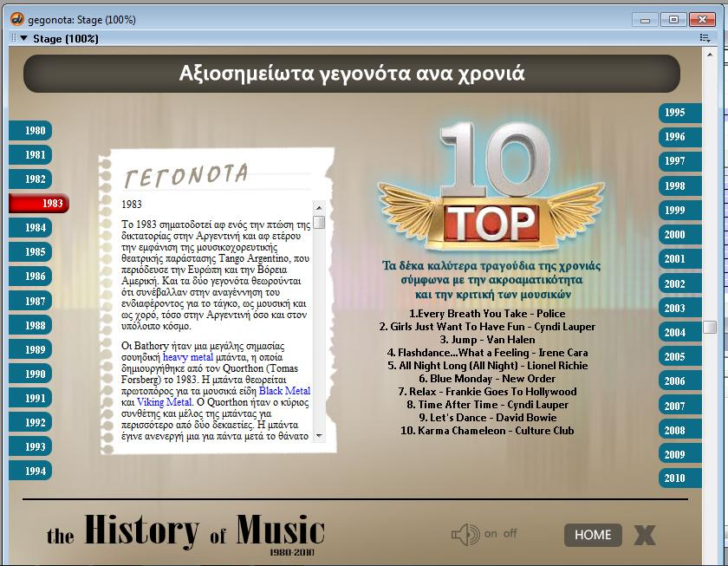Viewport: 728px width, 566px height.
Task: Click song 'Every Breath You Take - Police'
Action: pos(487,314)
